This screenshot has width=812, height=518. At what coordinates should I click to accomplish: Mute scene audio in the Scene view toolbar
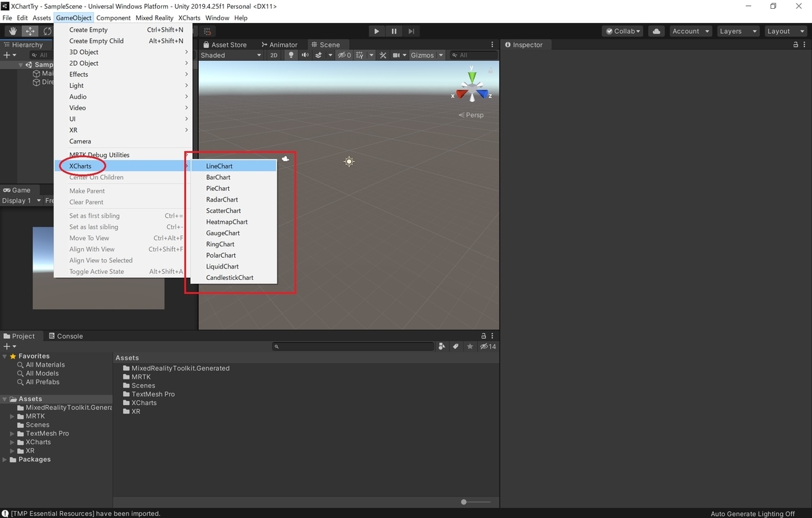[x=304, y=55]
